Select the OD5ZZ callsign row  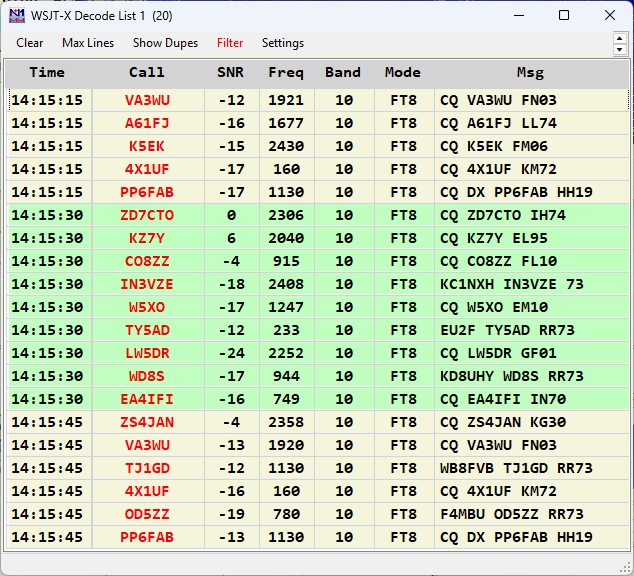[147, 514]
